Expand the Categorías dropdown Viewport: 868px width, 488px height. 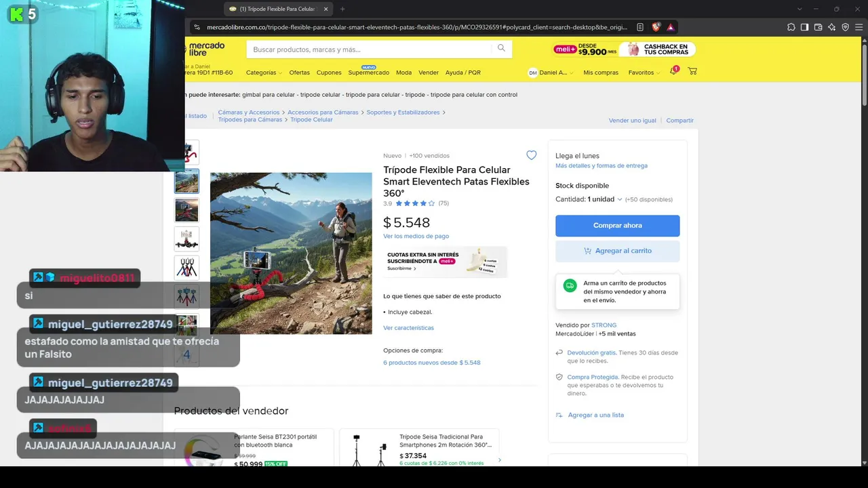(264, 73)
